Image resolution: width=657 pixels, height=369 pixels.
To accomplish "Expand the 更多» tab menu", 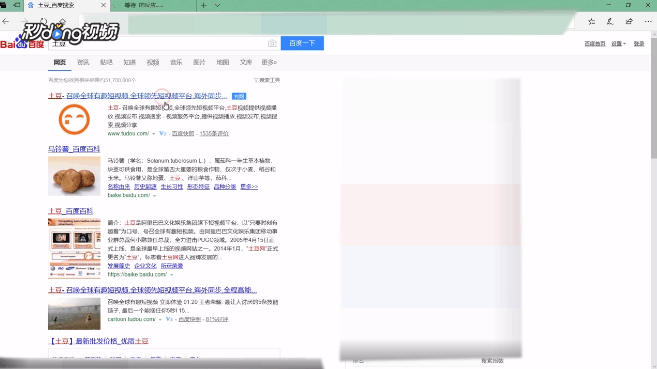I will click(x=269, y=62).
